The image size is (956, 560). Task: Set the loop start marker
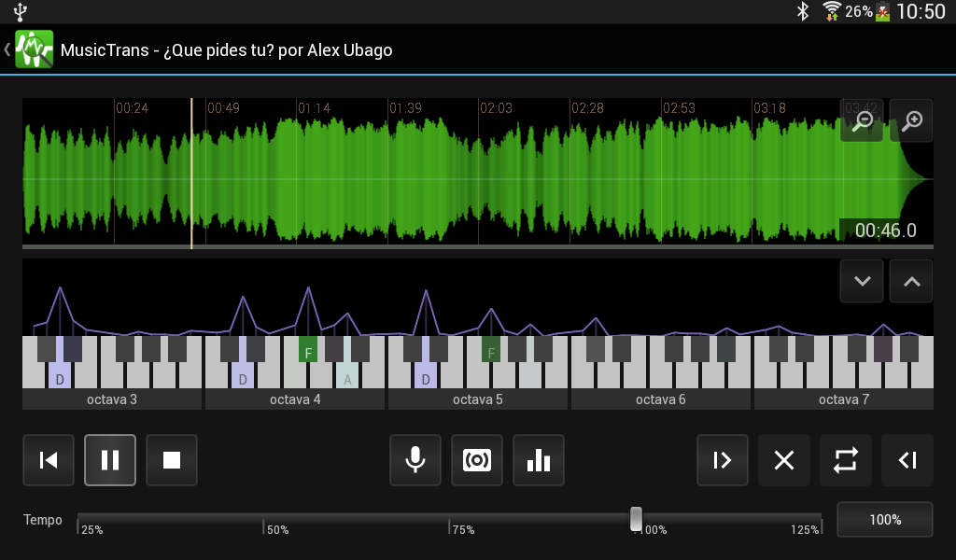(x=723, y=460)
